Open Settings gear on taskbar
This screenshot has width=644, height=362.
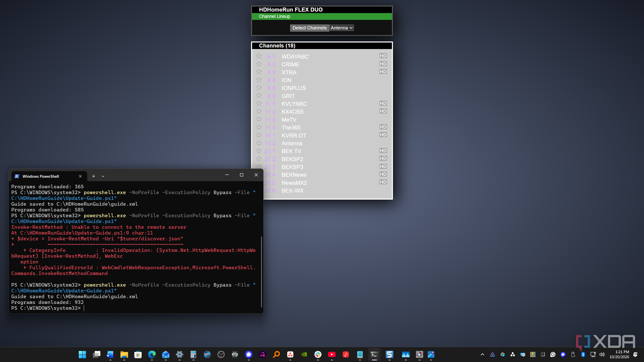tap(179, 354)
